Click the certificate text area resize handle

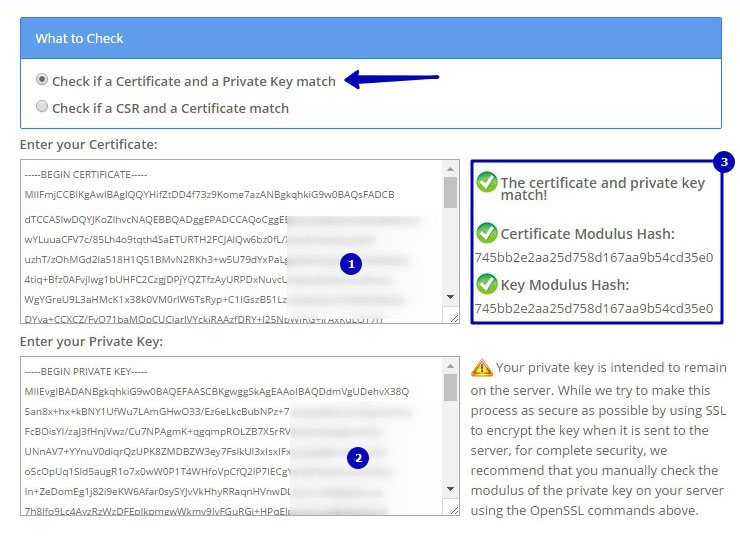[x=454, y=318]
